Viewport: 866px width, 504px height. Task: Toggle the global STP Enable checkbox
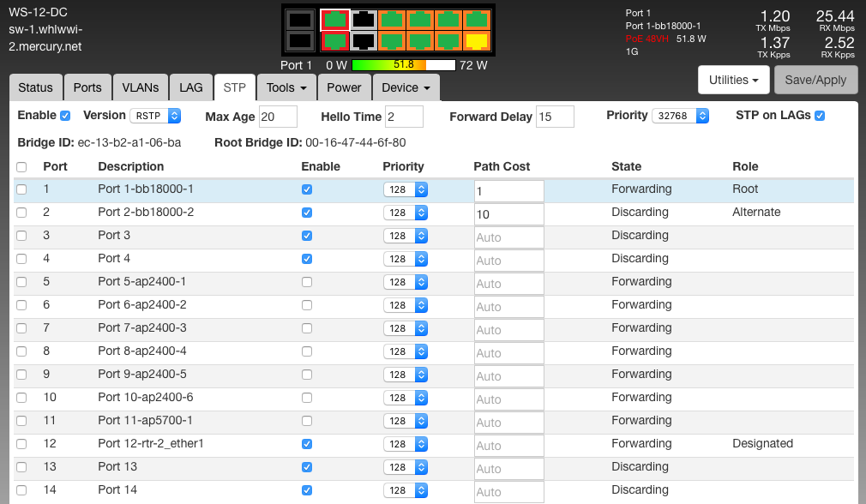tap(65, 116)
